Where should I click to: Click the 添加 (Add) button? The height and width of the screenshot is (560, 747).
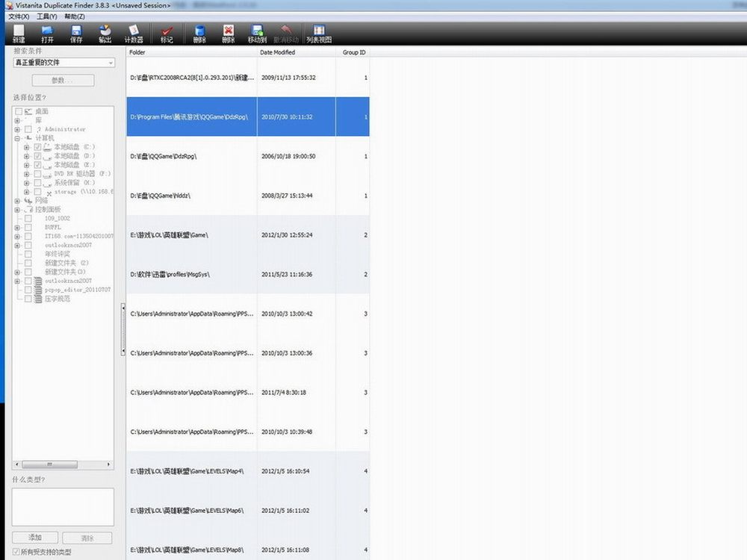34,538
